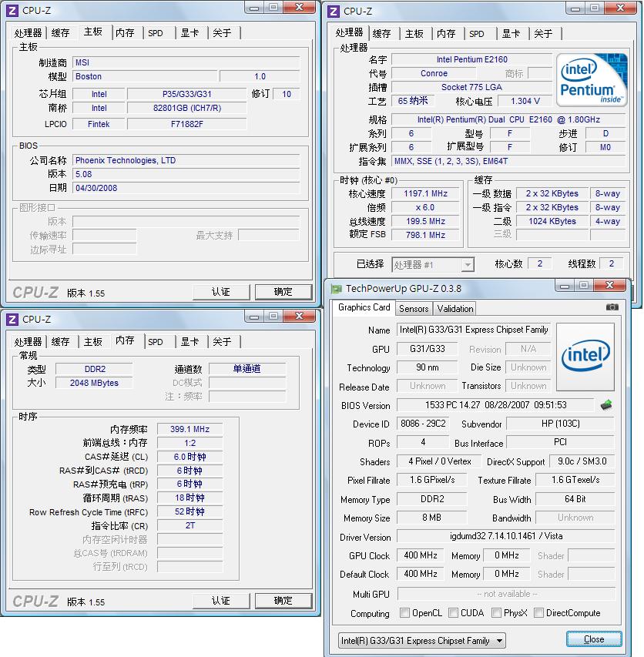Click the Driver Version field igdumd32 7.14.10.1461
Viewport: 644px width, 657px height.
506,536
